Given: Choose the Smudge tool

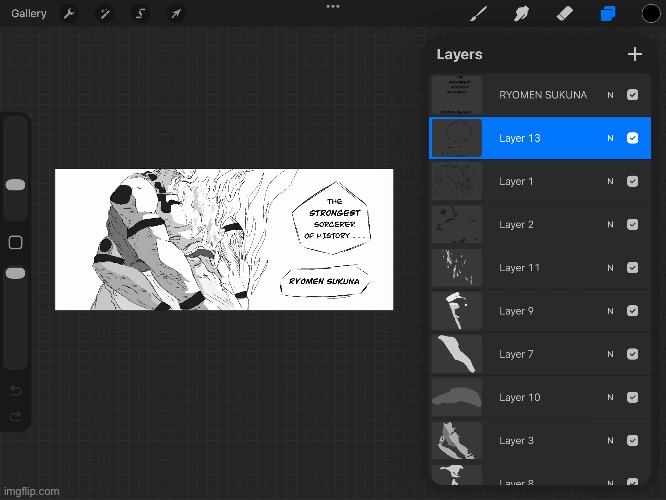Looking at the screenshot, I should (x=521, y=14).
